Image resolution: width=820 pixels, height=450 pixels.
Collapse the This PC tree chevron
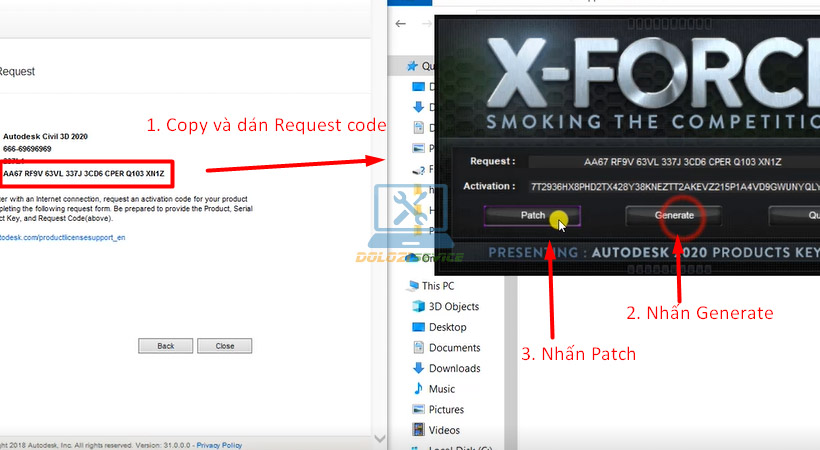click(398, 286)
